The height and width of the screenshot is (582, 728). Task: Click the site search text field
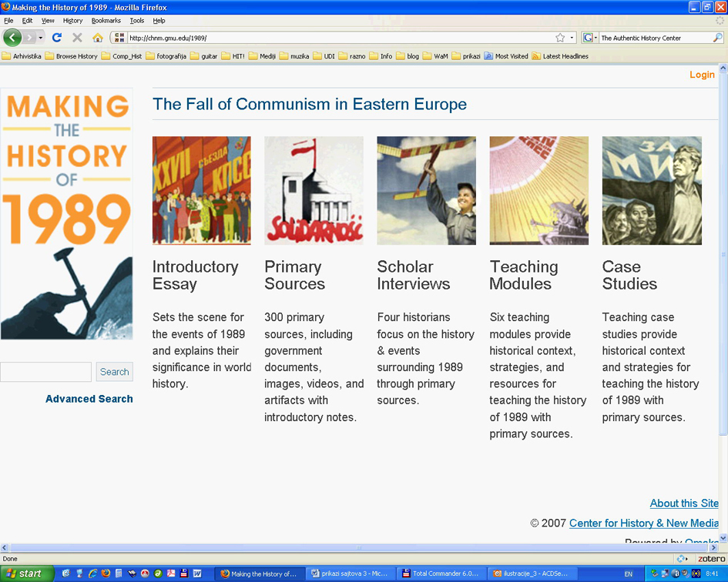click(x=46, y=372)
